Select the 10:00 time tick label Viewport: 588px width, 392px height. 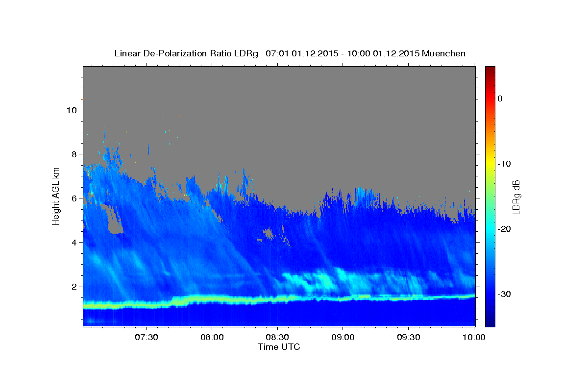click(474, 338)
